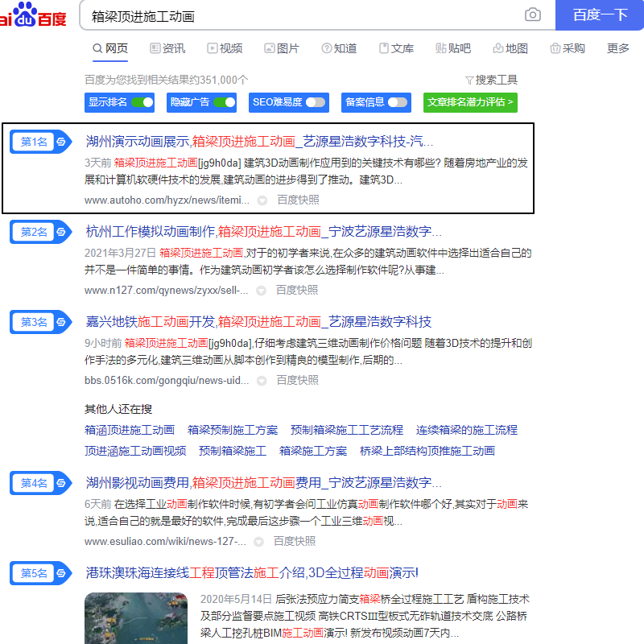644x644 pixels.
Task: Click the www.autoho.com result URL
Action: click(x=167, y=200)
